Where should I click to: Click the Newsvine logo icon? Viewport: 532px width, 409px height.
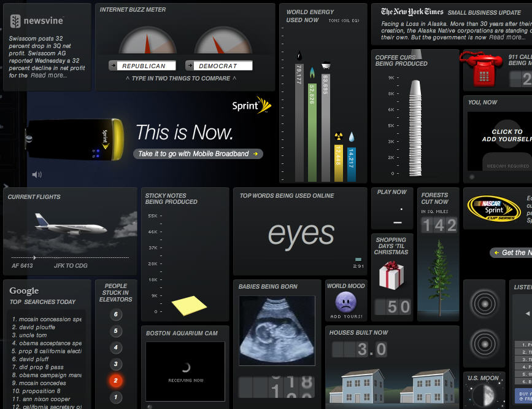coord(16,21)
